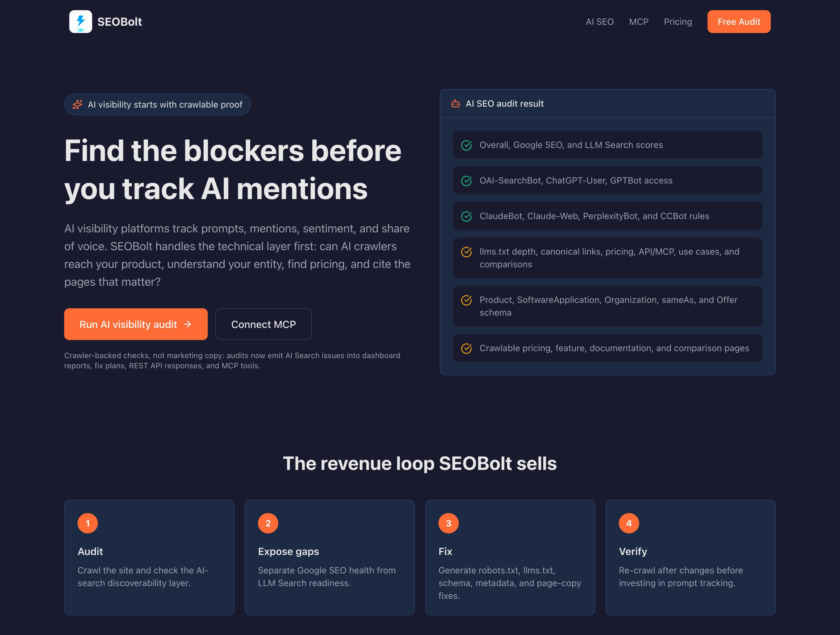Click the 'Re-crawl after changes' description
The width and height of the screenshot is (840, 635).
681,577
